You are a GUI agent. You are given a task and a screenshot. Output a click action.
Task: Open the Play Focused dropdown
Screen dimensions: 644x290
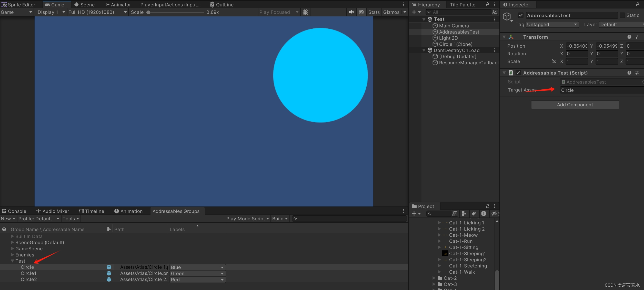[x=279, y=12]
